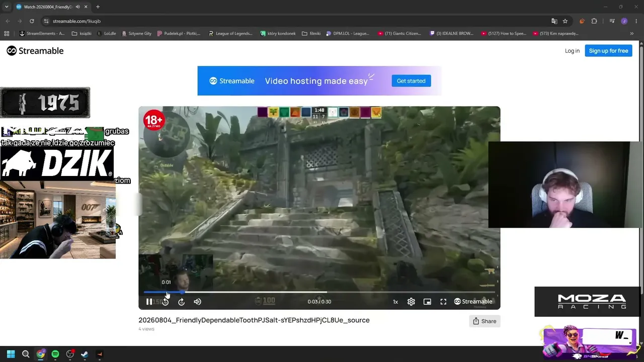
Task: Open the StreamElements bookmark
Action: point(42,34)
